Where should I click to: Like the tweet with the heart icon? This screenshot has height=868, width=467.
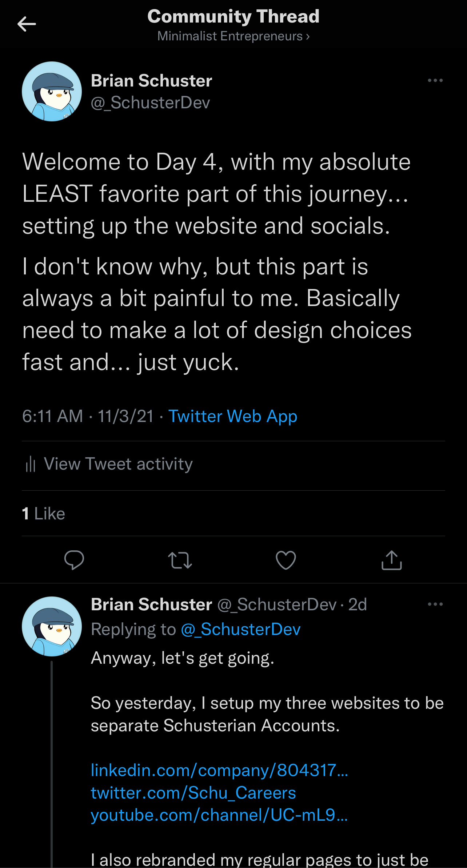click(x=286, y=560)
